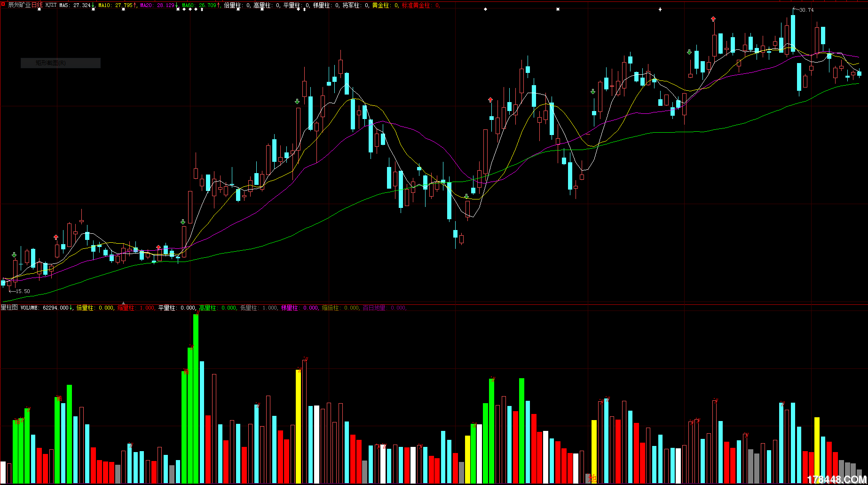Click the yellow MA10: 27.795 value

(x=115, y=5)
